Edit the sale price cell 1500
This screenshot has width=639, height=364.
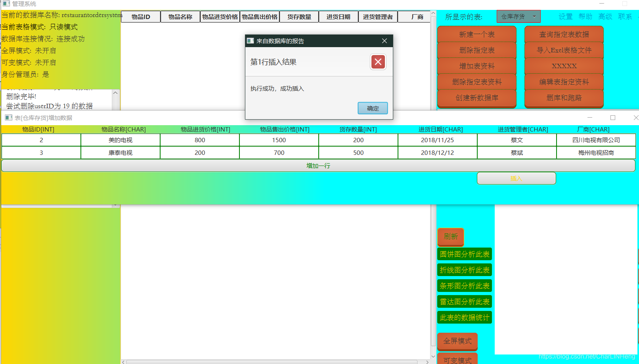pos(279,140)
